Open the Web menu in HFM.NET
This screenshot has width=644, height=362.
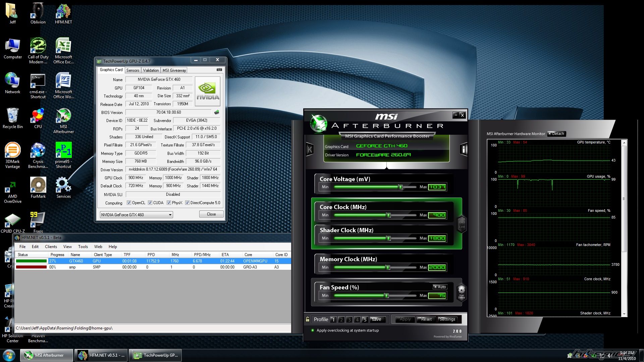[x=98, y=246]
